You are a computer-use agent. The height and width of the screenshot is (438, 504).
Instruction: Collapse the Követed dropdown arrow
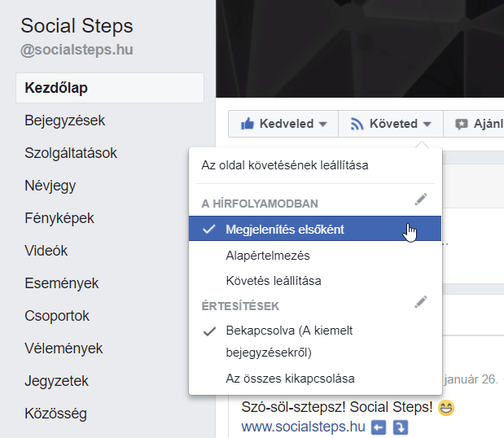tap(427, 125)
